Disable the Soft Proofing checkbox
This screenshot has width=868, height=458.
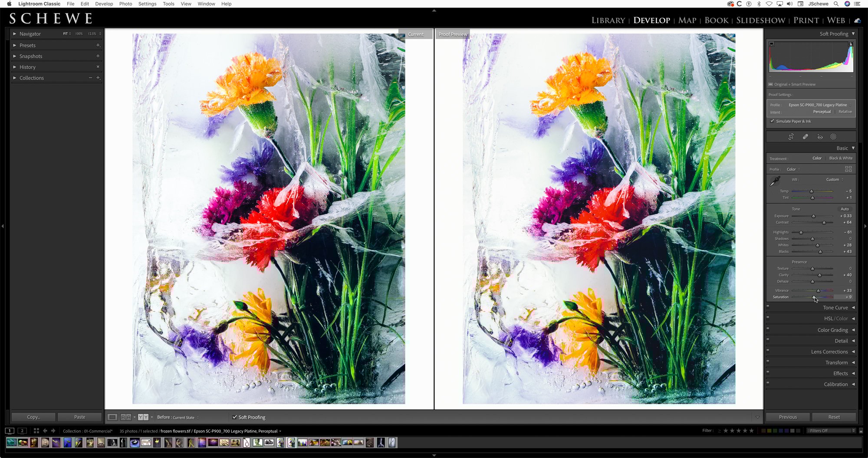tap(235, 417)
